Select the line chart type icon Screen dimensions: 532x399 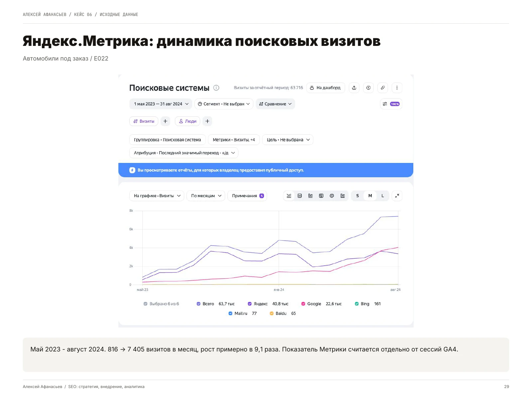point(289,196)
